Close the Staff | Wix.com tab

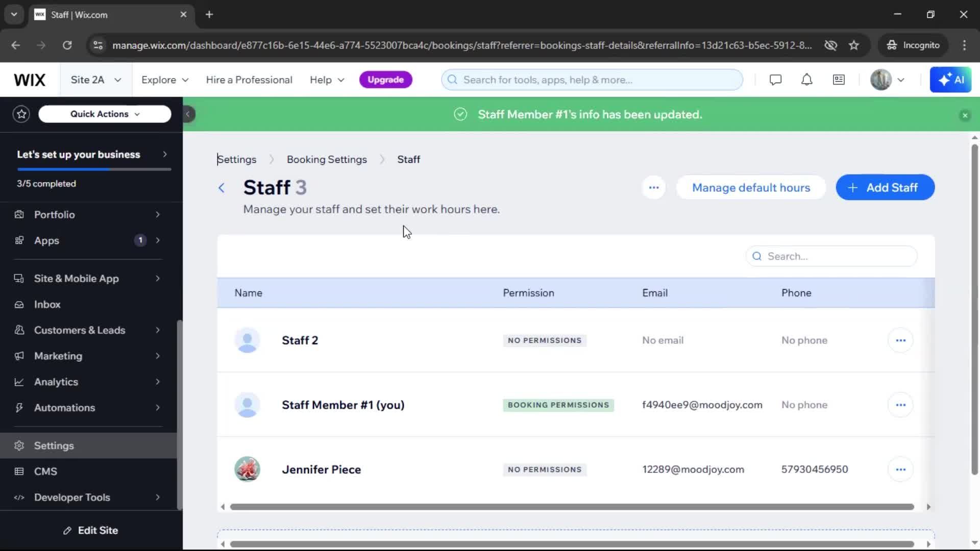coord(183,15)
